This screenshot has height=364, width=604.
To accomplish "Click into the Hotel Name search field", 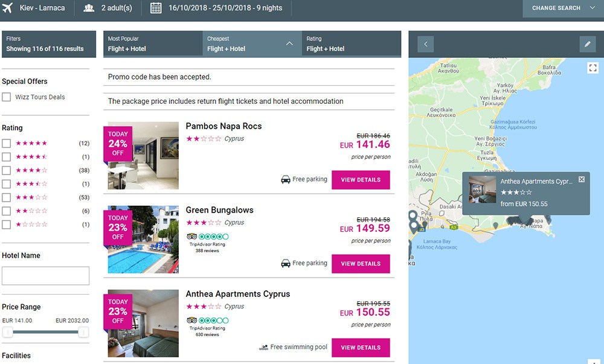I will click(45, 276).
